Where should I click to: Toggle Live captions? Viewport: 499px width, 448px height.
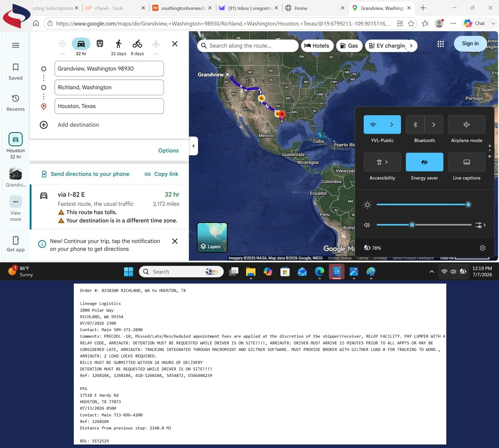[x=467, y=162]
